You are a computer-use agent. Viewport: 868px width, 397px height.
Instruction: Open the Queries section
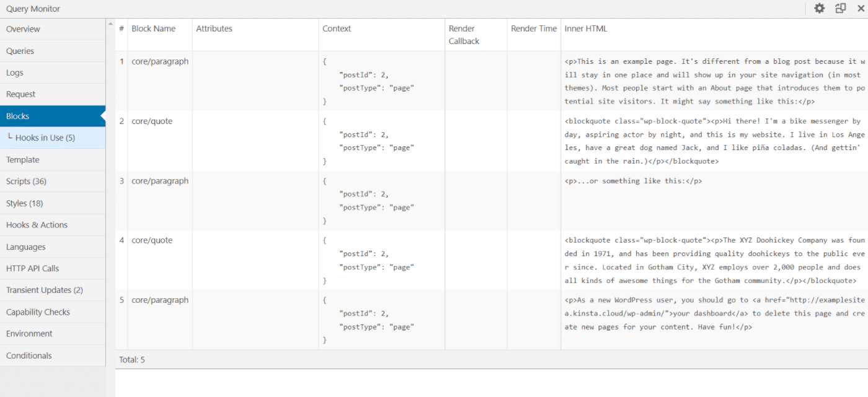coord(20,50)
